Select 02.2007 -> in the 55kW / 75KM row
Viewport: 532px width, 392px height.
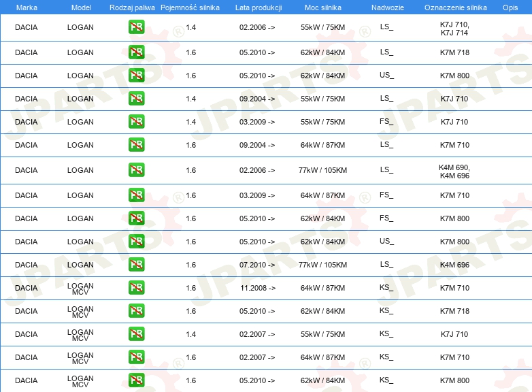(x=257, y=334)
